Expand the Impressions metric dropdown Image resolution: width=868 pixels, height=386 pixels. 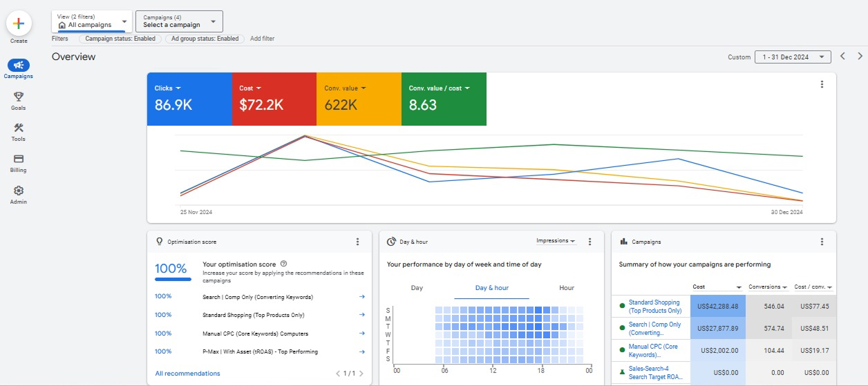pos(556,241)
